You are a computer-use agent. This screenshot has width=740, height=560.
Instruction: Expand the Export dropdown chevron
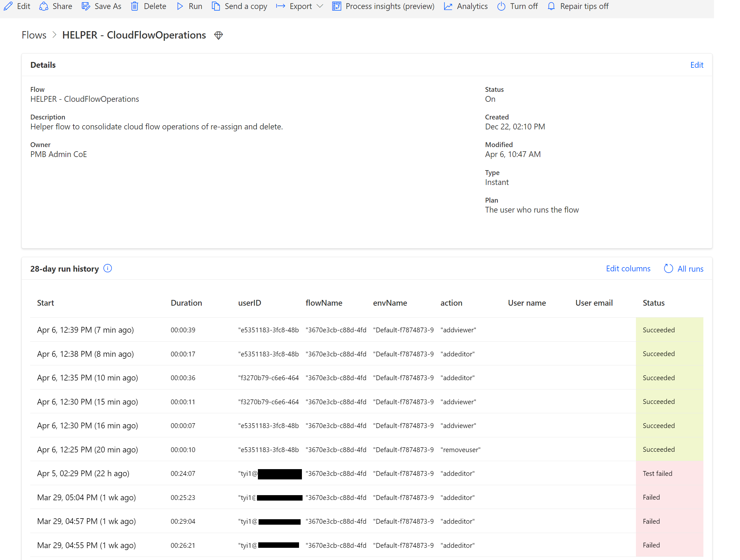pos(320,6)
